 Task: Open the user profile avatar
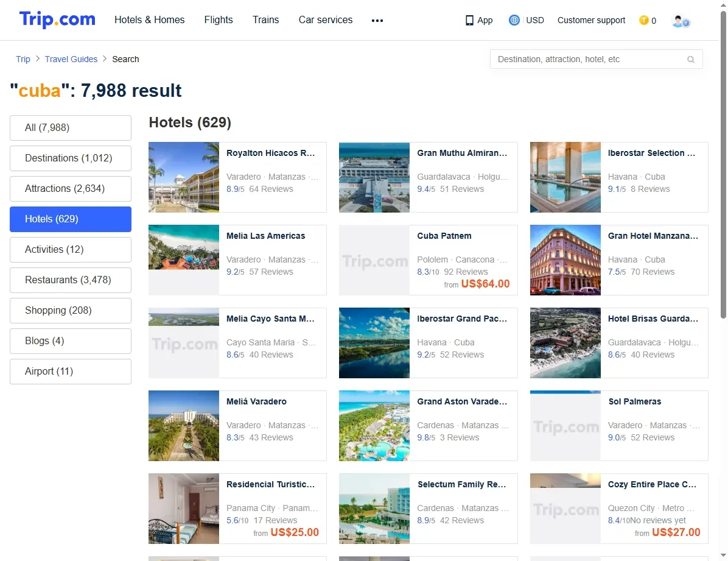[x=681, y=21]
